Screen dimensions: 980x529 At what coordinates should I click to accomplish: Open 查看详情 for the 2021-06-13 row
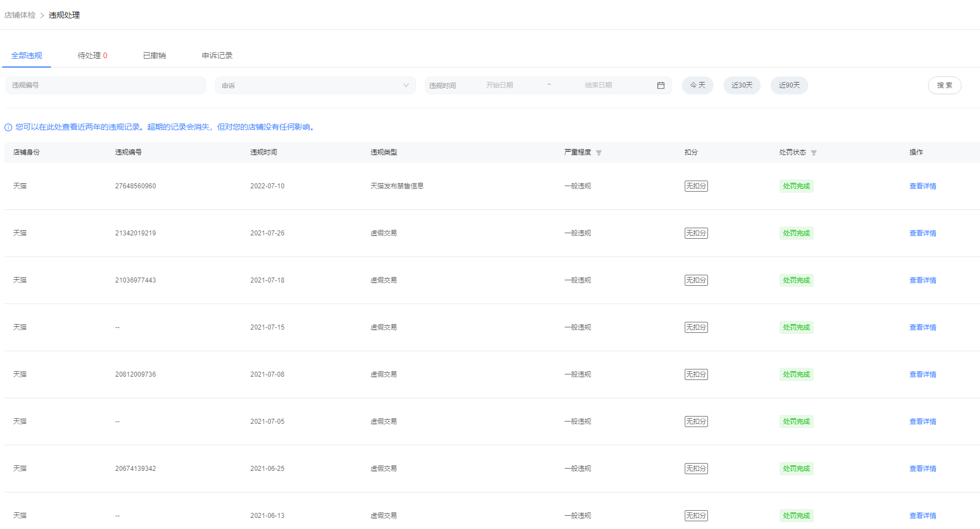click(x=923, y=516)
